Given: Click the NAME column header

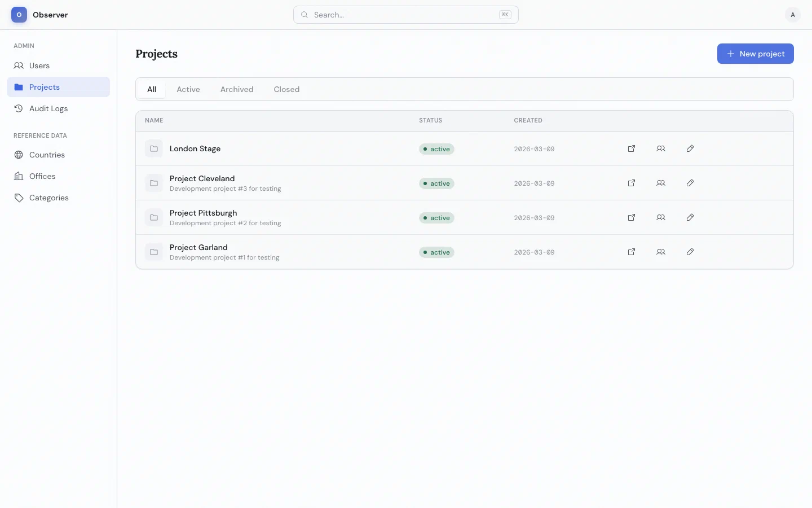Looking at the screenshot, I should (154, 120).
